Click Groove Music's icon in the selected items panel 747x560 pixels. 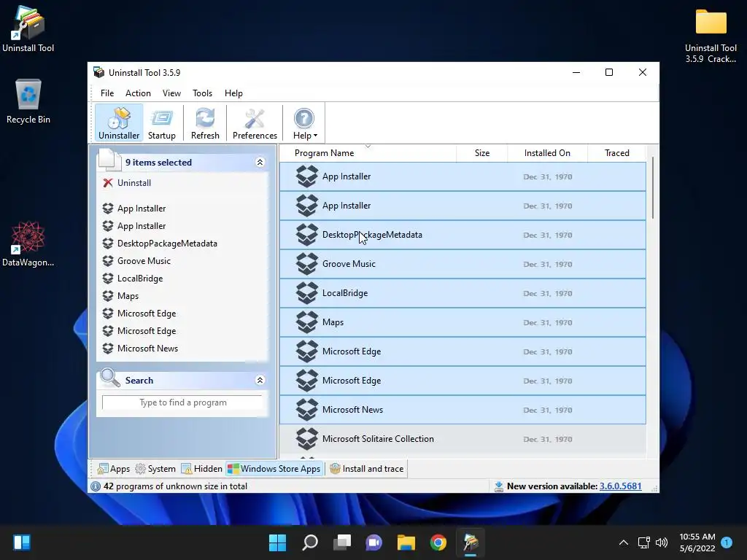pyautogui.click(x=108, y=261)
